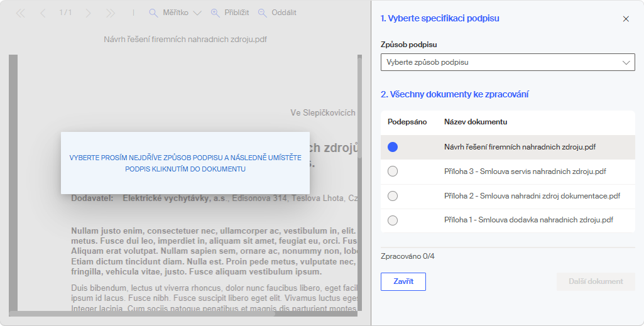Open Příloha 1 - Smlouva dodavka document name
The width and height of the screenshot is (644, 326).
click(x=528, y=220)
